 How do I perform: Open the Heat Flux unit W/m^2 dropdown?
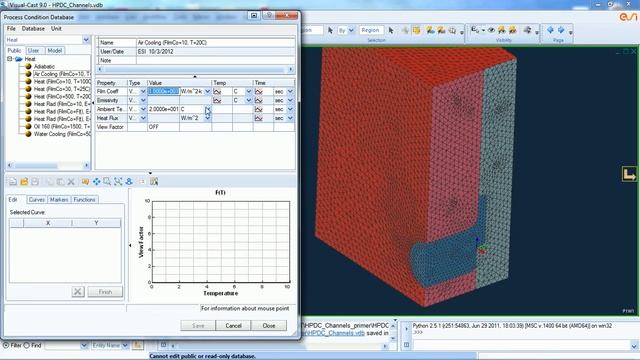207,118
